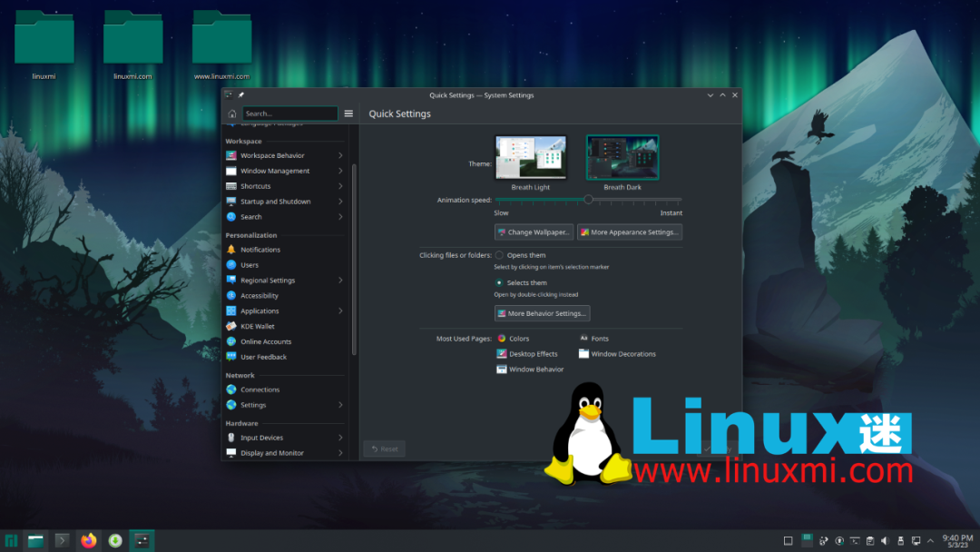The width and height of the screenshot is (980, 552).
Task: Open Fonts page from Most Used
Action: (x=593, y=339)
